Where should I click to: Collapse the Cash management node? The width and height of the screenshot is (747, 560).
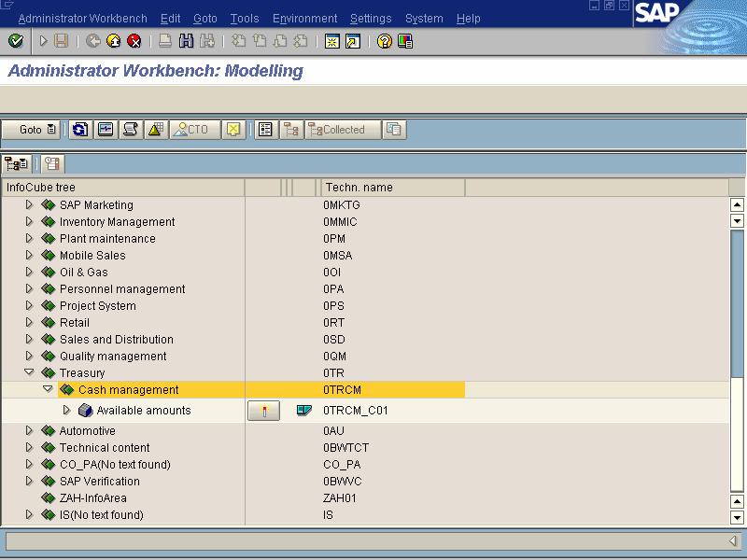point(48,389)
